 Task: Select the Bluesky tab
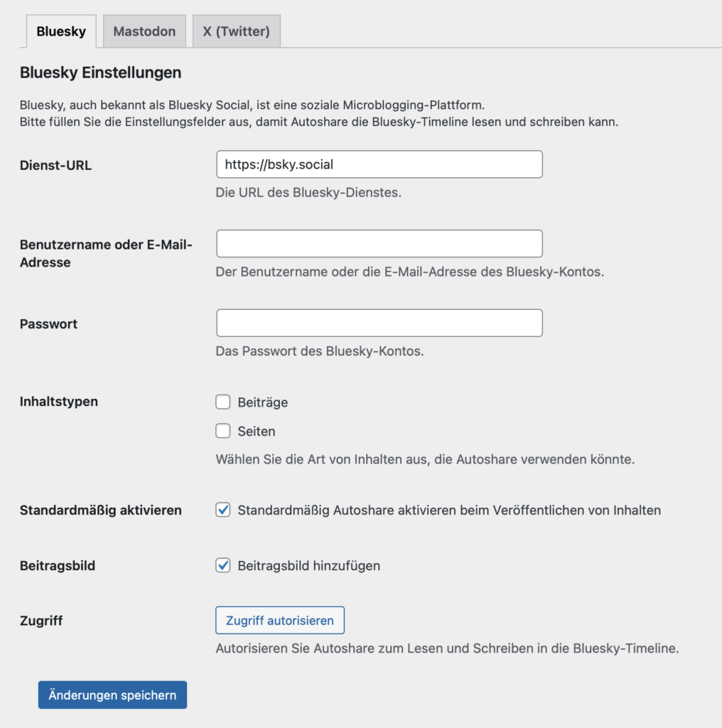click(x=61, y=32)
